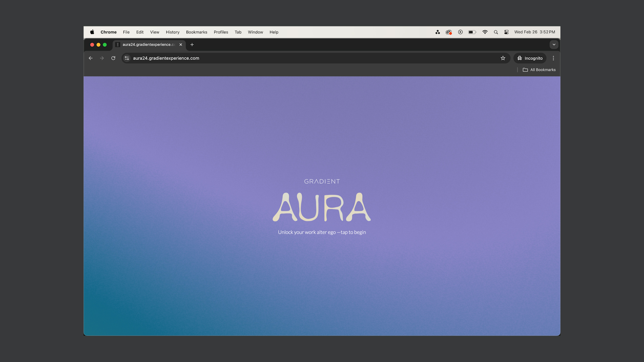Open the Bookmarks menu
Image resolution: width=644 pixels, height=362 pixels.
[x=197, y=32]
